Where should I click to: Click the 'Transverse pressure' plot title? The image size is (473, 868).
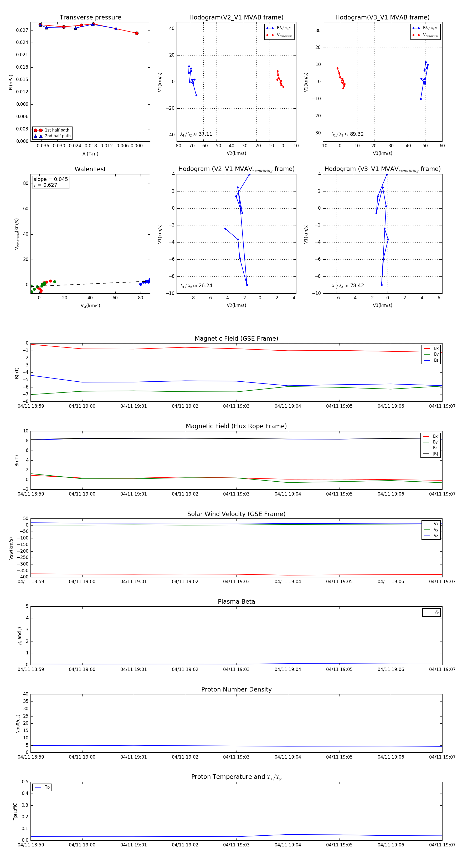pyautogui.click(x=90, y=18)
